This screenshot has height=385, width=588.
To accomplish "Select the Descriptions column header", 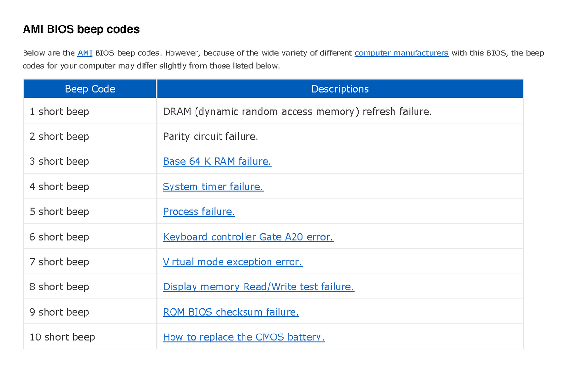I will tap(340, 89).
